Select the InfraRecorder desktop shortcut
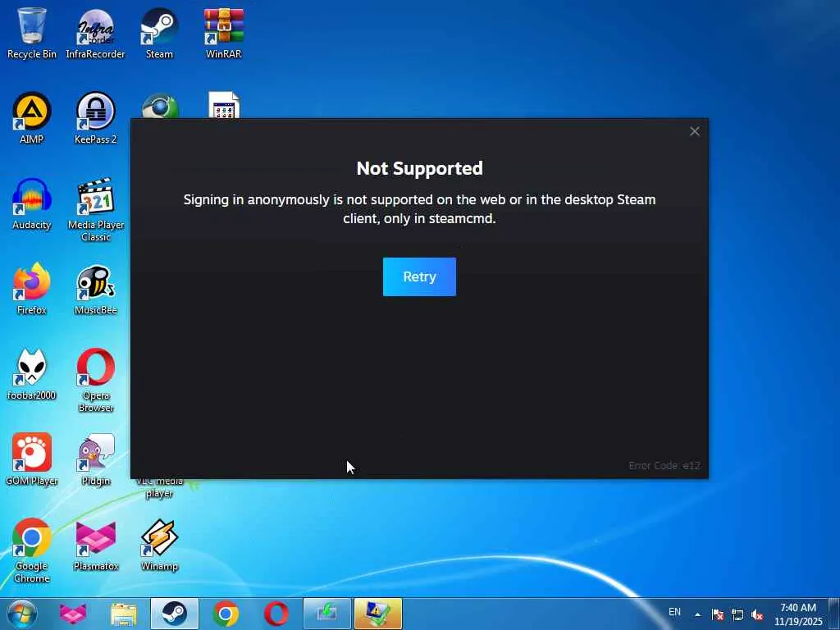This screenshot has height=630, width=840. pos(95,33)
